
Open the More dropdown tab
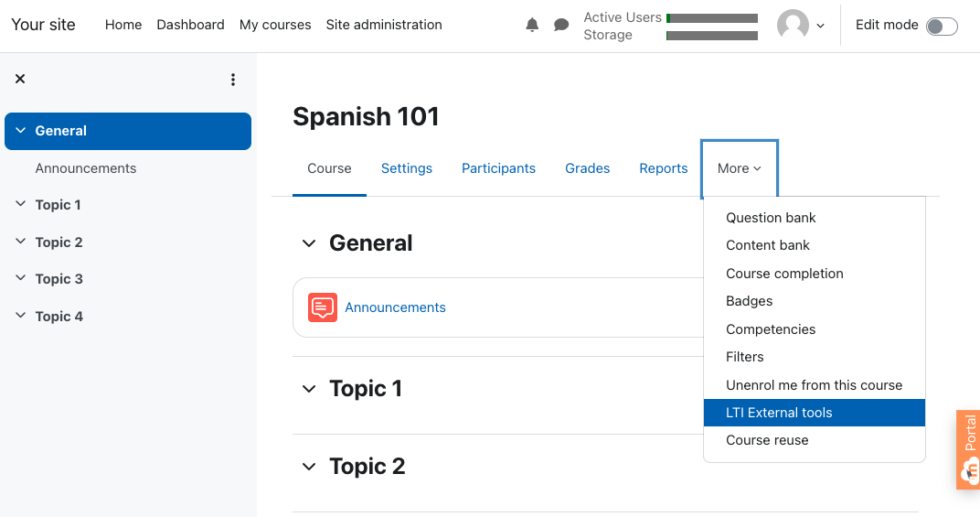pyautogui.click(x=739, y=168)
